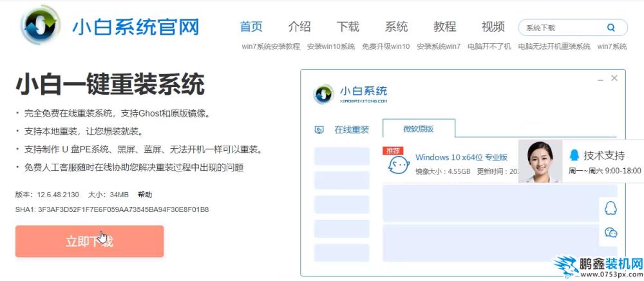Open the 电脑无法开机重装系统 link

(x=554, y=46)
